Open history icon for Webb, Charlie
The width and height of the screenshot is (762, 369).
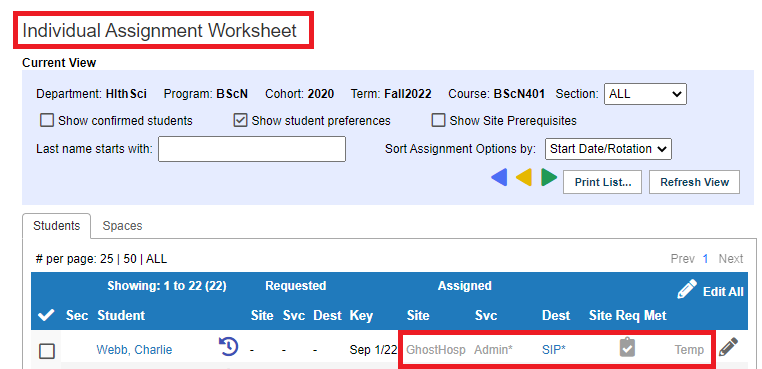coord(228,347)
